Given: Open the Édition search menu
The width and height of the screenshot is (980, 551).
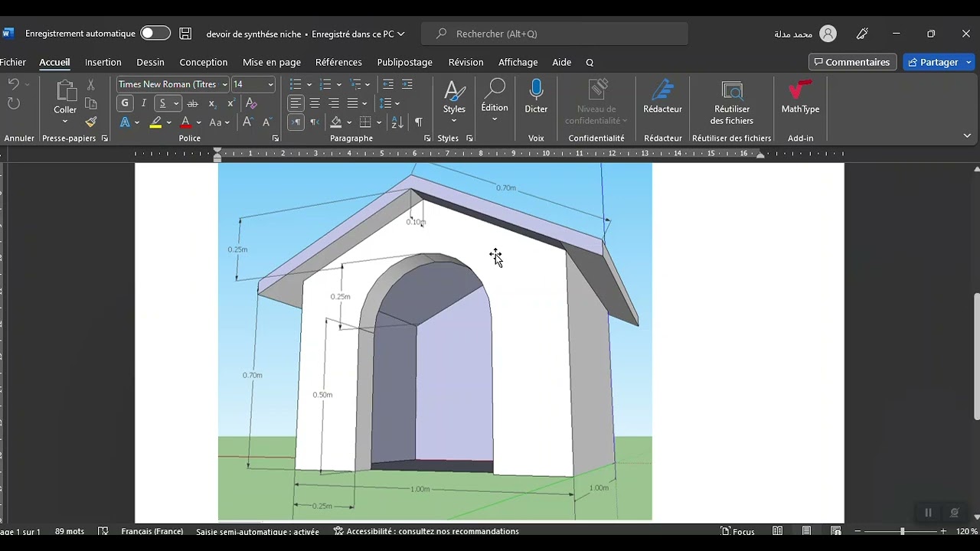Looking at the screenshot, I should point(495,99).
